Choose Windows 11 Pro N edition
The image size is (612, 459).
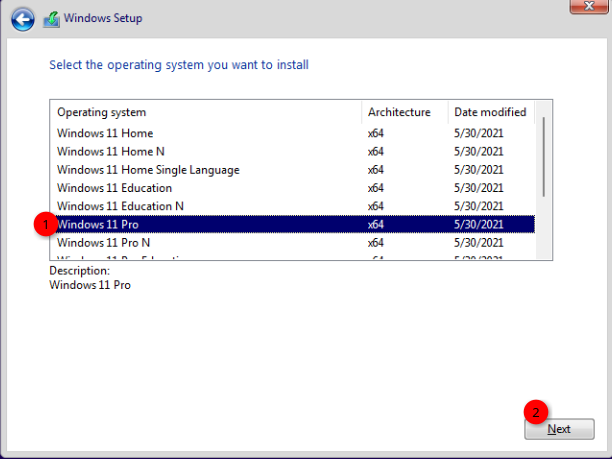(x=104, y=243)
